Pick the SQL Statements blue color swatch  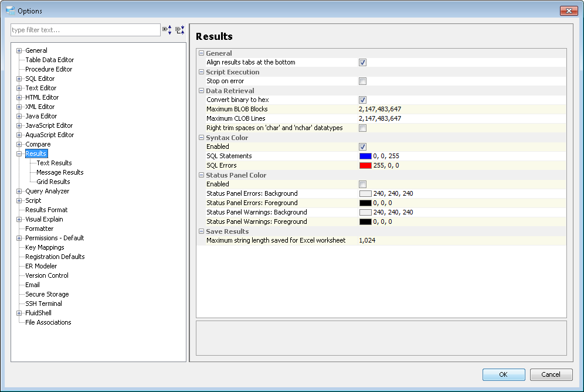365,156
